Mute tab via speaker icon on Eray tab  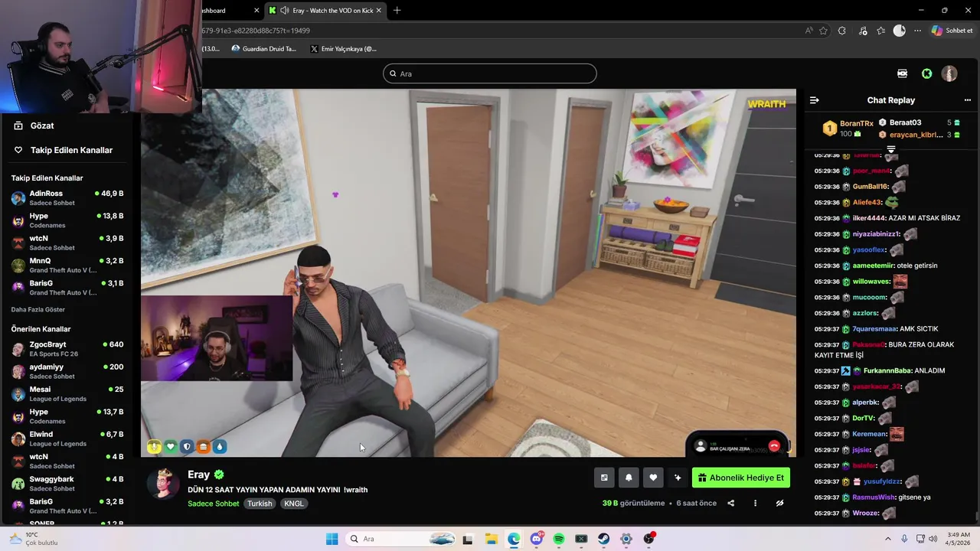coord(285,11)
